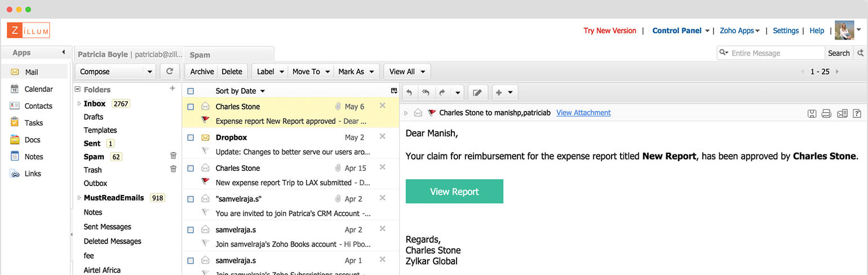Click the advanced search icon next to Search

click(x=860, y=53)
